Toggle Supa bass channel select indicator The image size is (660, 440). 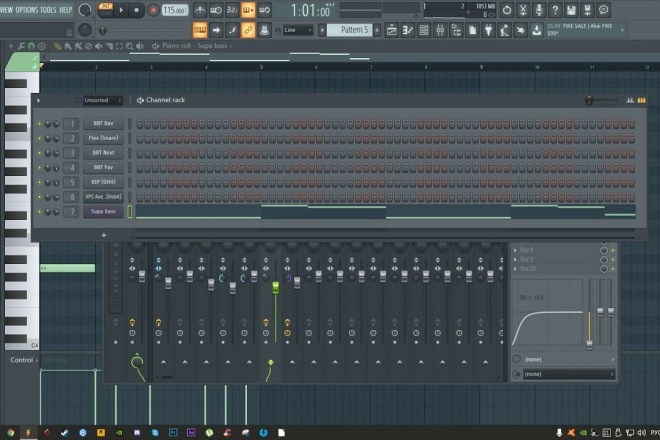click(x=130, y=211)
